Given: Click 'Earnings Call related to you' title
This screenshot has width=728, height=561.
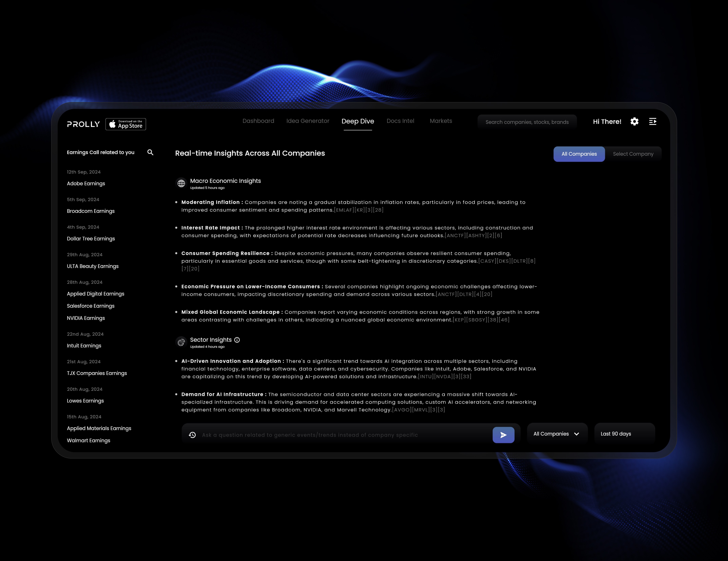Looking at the screenshot, I should (x=101, y=152).
